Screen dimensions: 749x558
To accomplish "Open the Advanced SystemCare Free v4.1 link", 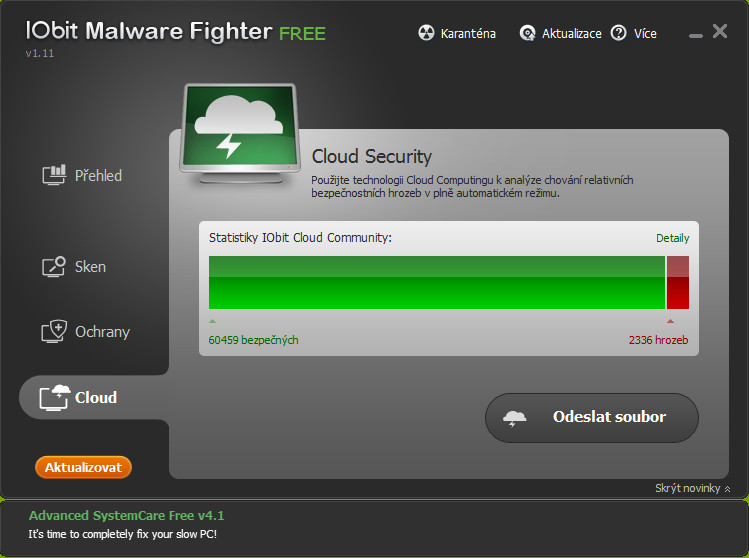I will (x=126, y=516).
